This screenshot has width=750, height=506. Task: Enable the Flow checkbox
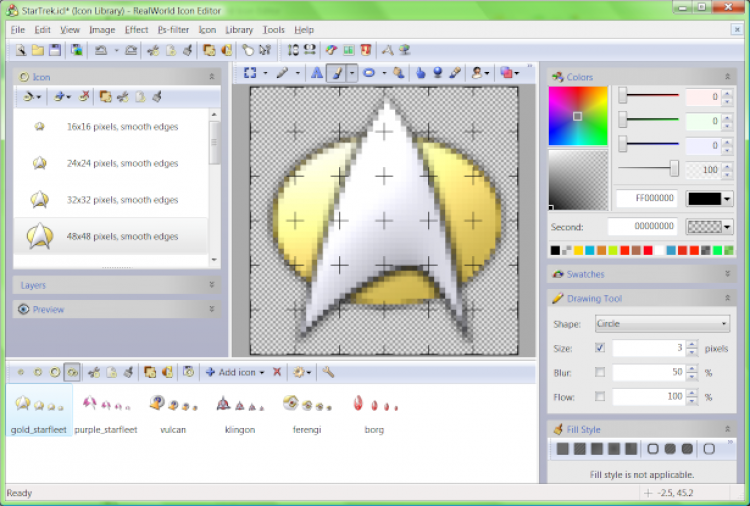(600, 396)
